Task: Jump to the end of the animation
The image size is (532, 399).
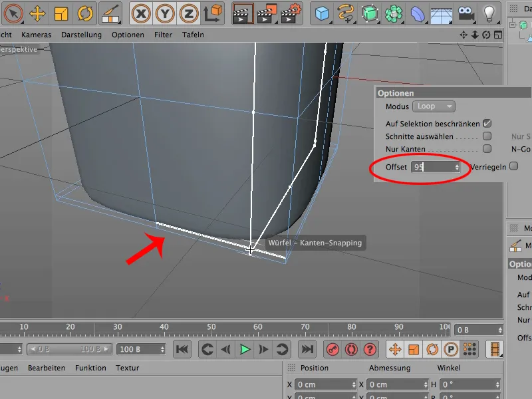Action: click(307, 349)
